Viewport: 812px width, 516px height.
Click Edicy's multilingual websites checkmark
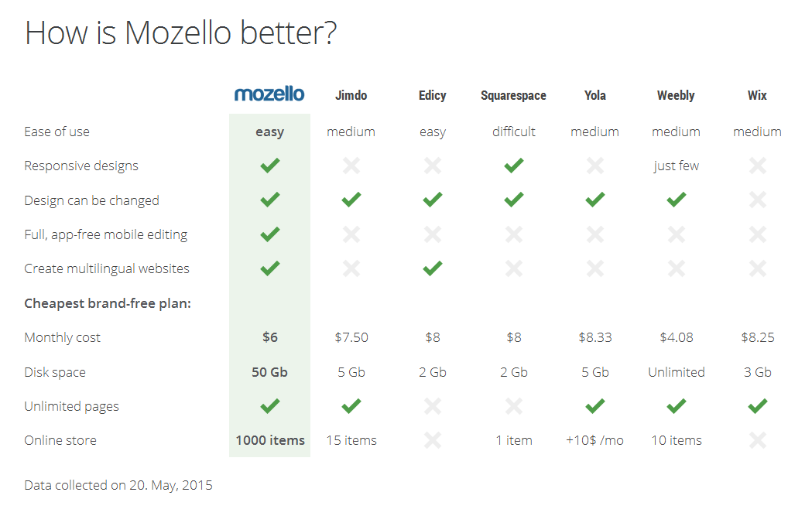[432, 268]
